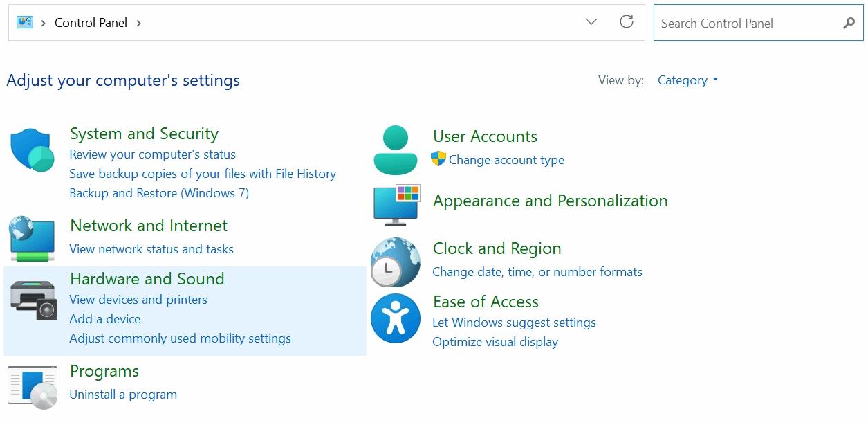Click the Hardware and Sound printer icon
The height and width of the screenshot is (425, 868).
[x=33, y=300]
